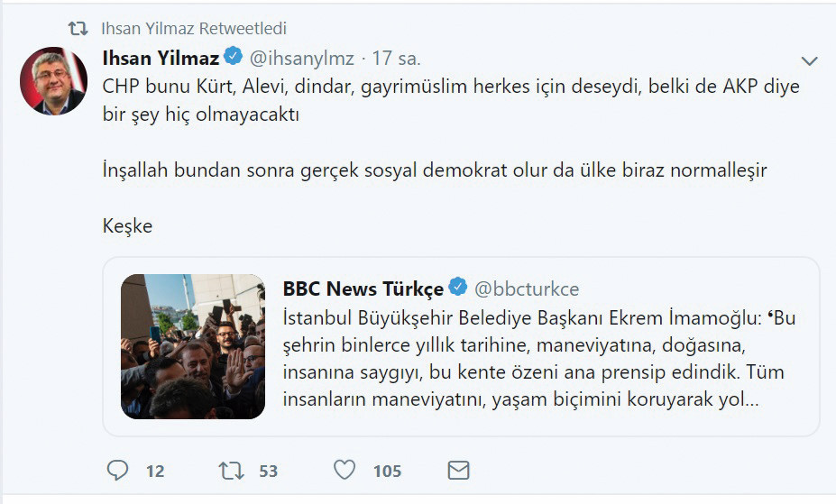Viewport: 836px width, 504px height.
Task: Open the @ihsanylmz handle link
Action: pos(300,58)
